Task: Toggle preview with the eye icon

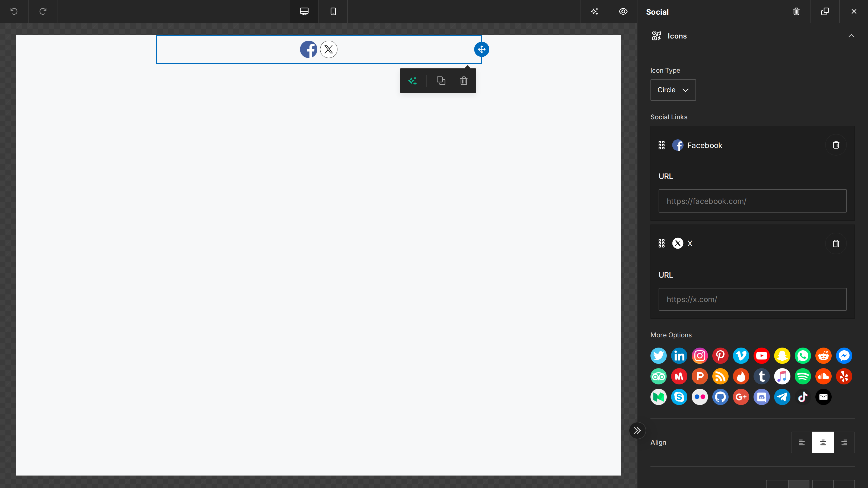Action: (x=623, y=11)
